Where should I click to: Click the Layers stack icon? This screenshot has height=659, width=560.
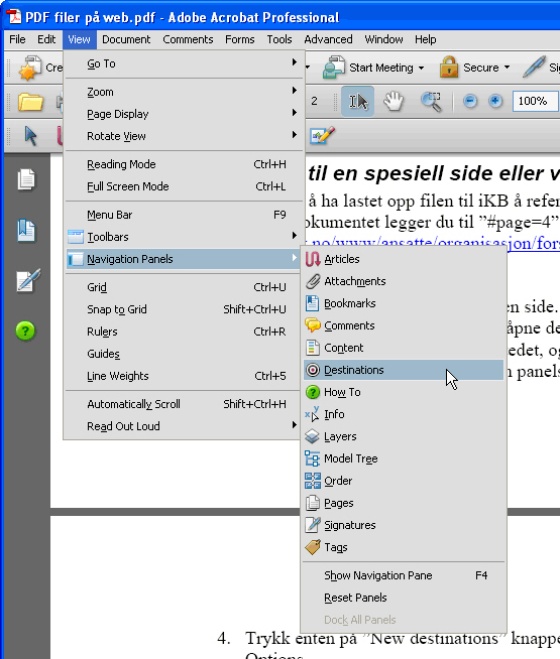click(312, 437)
